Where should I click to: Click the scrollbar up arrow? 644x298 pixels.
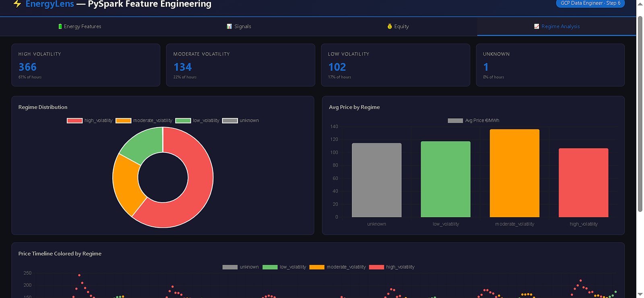(x=640, y=4)
